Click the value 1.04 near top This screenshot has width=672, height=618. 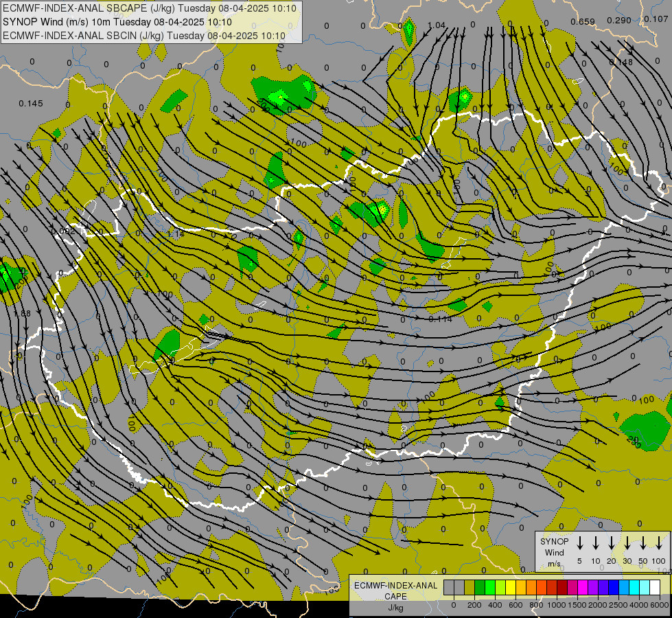pos(437,25)
